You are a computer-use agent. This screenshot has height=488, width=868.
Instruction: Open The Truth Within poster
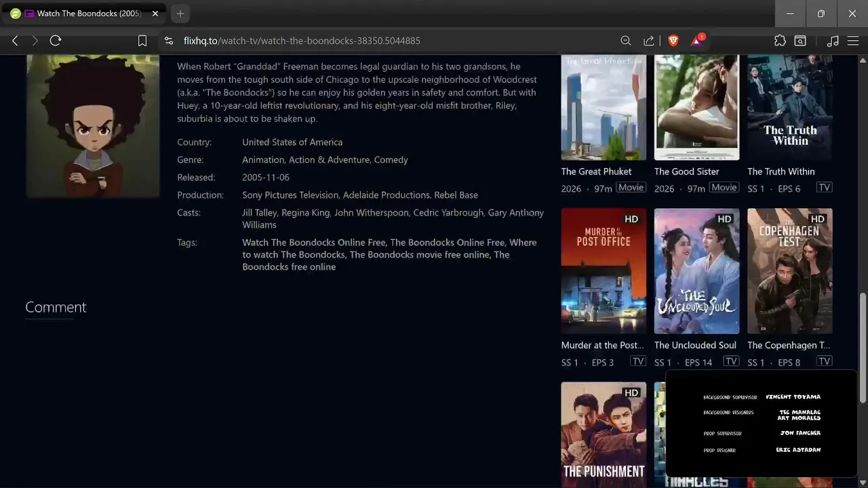coord(790,108)
